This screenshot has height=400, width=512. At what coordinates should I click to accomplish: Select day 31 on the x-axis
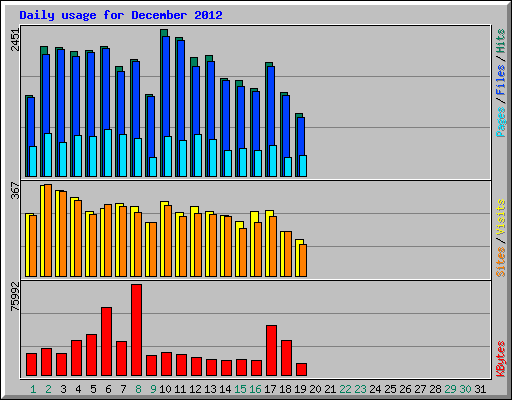pos(480,389)
